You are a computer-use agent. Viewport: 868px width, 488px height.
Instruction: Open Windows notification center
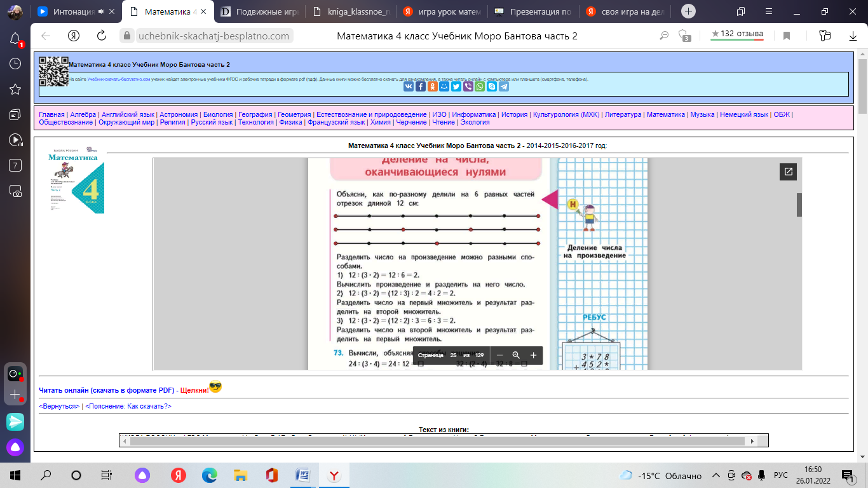click(x=846, y=475)
